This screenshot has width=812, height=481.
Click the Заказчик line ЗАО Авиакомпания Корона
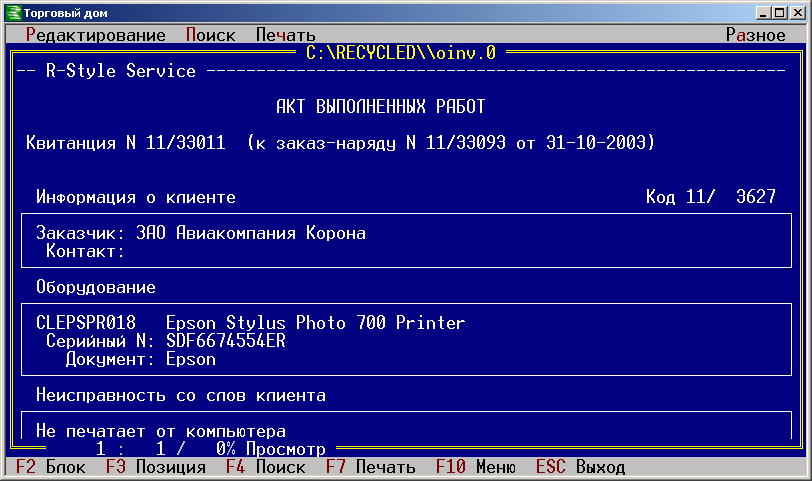[201, 233]
